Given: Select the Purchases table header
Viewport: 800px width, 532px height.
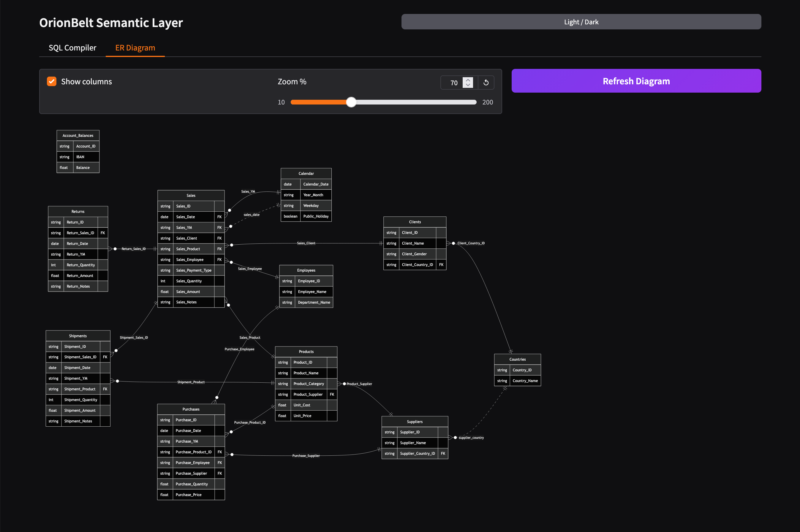Looking at the screenshot, I should click(191, 409).
